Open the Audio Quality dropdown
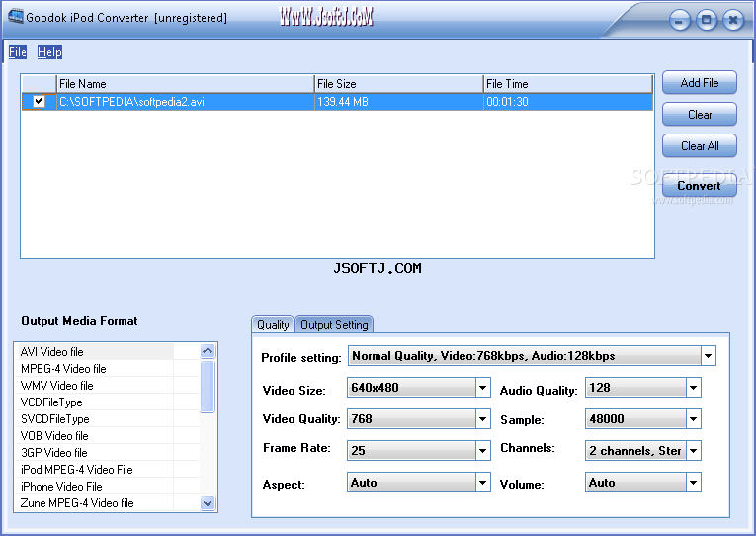Screen dimensions: 756x536 [694, 388]
